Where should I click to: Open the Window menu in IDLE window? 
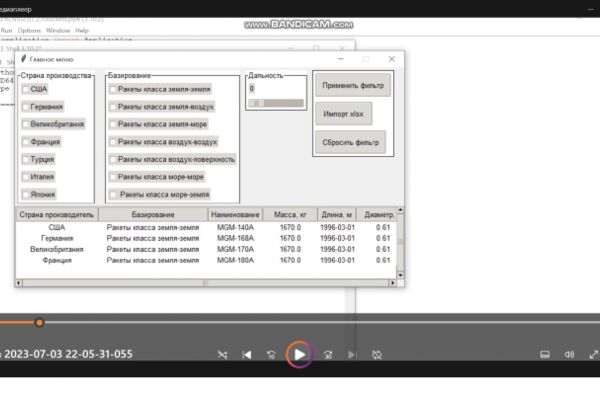[x=58, y=30]
